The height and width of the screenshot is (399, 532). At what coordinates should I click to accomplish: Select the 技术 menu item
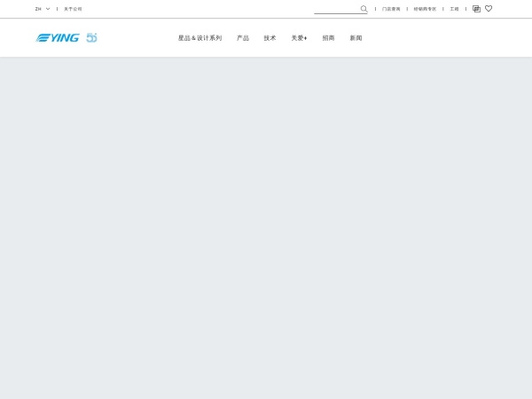(x=270, y=38)
